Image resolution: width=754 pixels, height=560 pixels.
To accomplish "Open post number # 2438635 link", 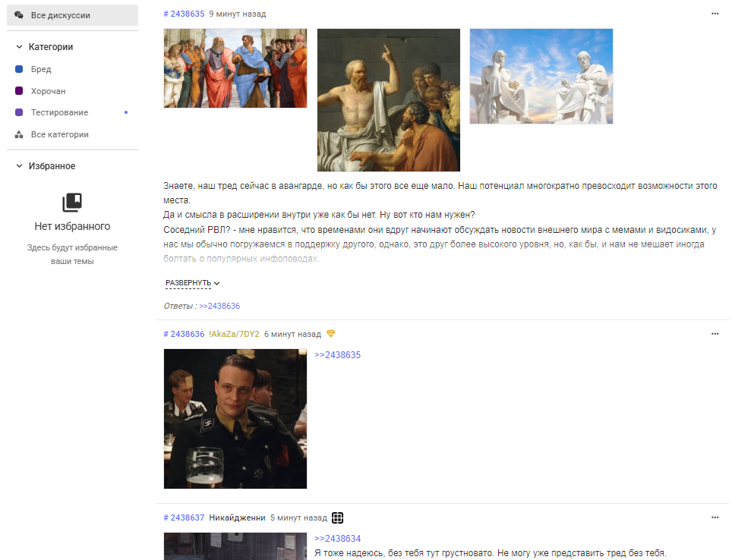I will pos(184,14).
